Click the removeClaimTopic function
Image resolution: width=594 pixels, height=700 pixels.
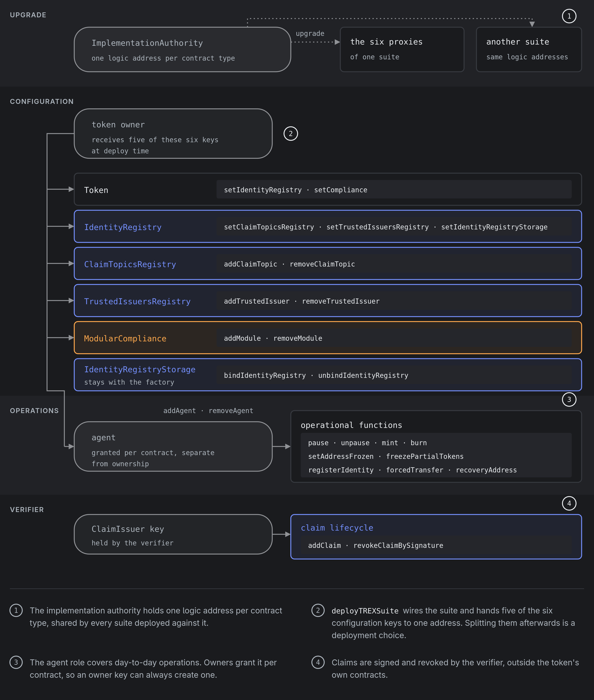tap(322, 264)
